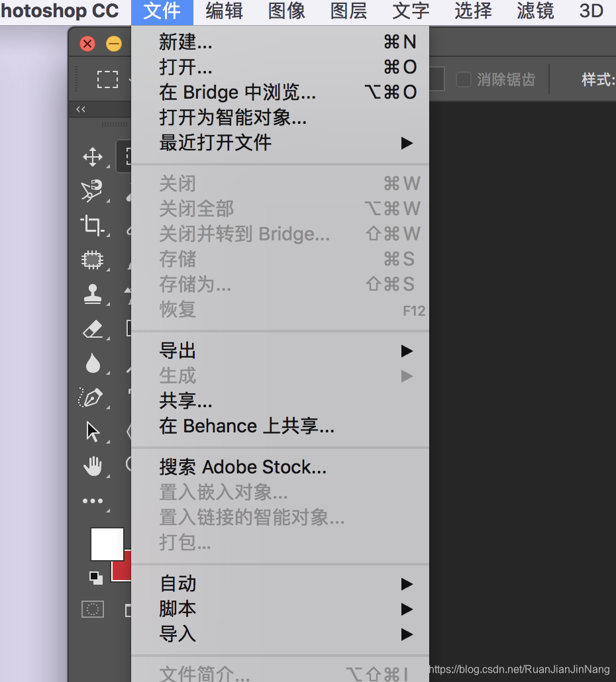Select the Hand tool
This screenshot has height=682, width=616.
(x=93, y=466)
